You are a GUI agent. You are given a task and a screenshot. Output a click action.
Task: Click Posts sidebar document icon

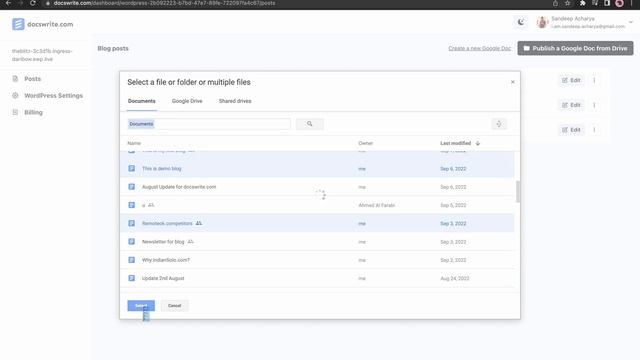click(x=16, y=79)
